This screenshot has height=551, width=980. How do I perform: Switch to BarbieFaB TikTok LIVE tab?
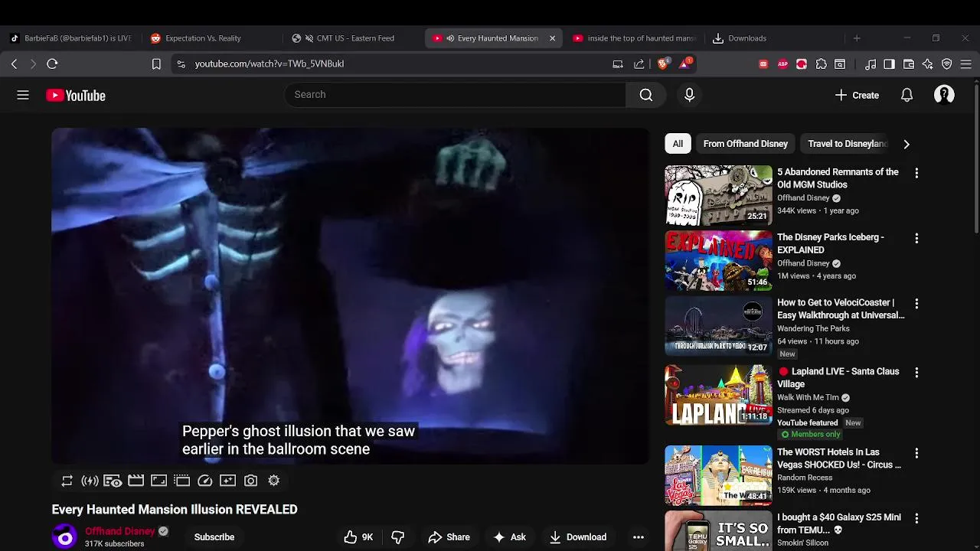tap(70, 38)
